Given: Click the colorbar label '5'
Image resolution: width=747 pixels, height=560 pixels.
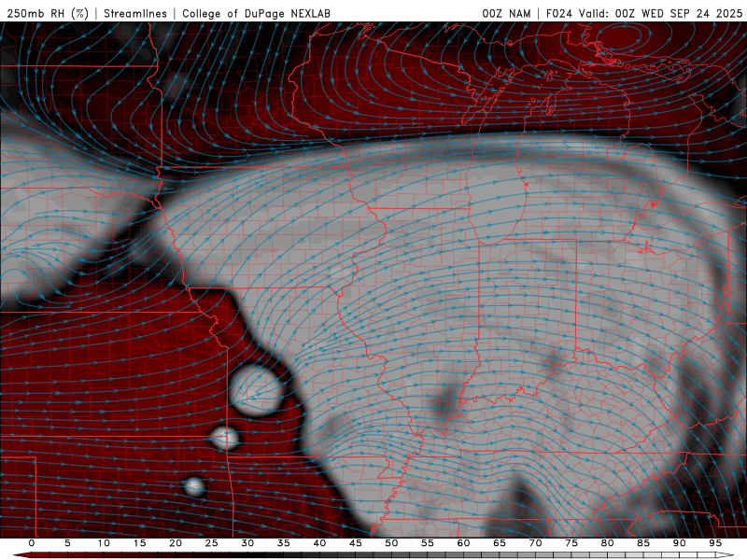Looking at the screenshot, I should 67,543.
